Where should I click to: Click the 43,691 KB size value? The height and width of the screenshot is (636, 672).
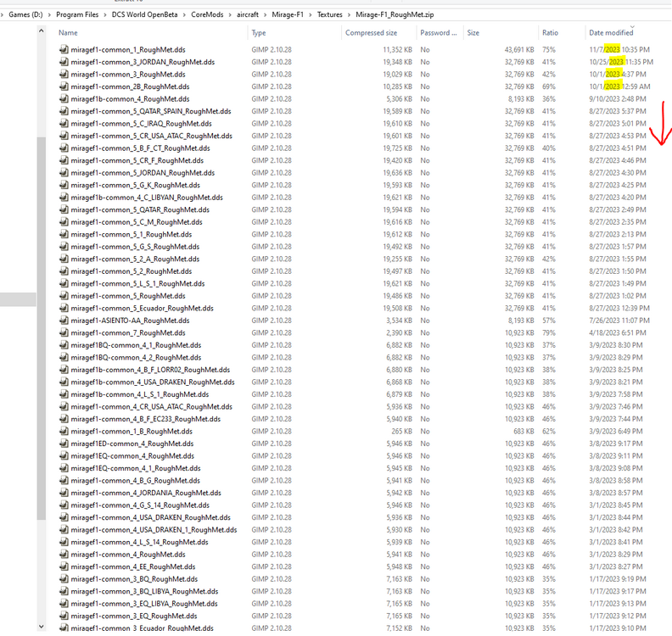click(519, 50)
